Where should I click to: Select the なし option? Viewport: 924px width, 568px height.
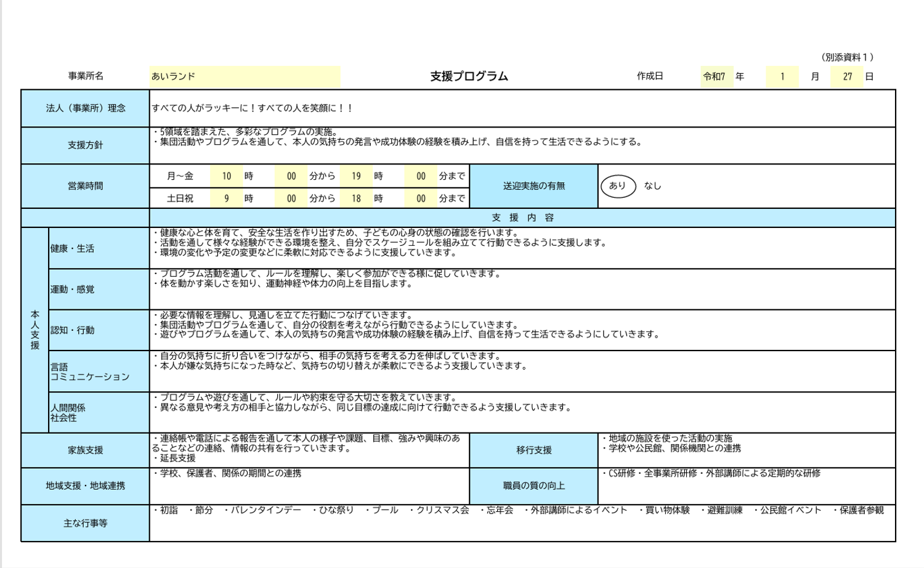click(652, 185)
